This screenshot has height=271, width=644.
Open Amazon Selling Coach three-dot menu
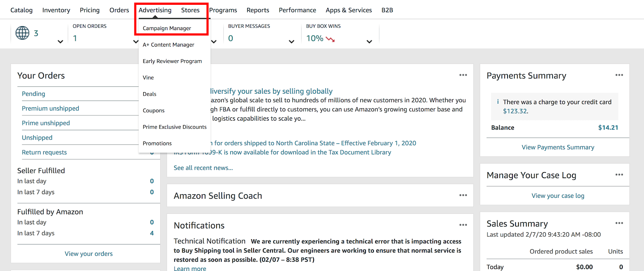tap(463, 195)
